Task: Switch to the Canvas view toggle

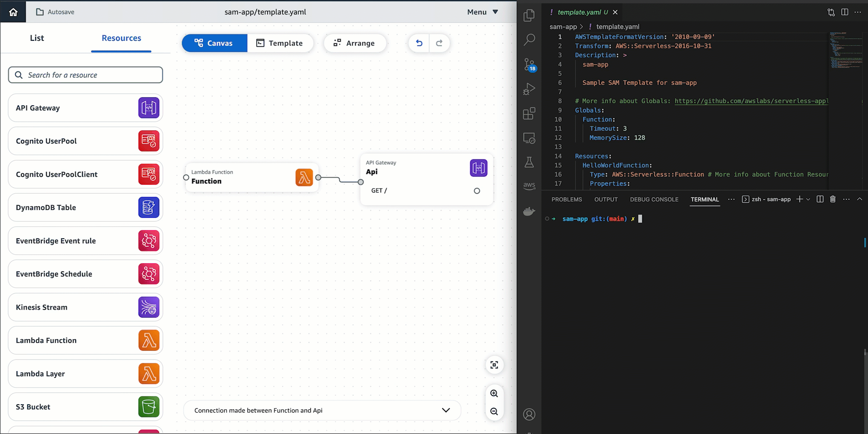Action: click(x=214, y=43)
